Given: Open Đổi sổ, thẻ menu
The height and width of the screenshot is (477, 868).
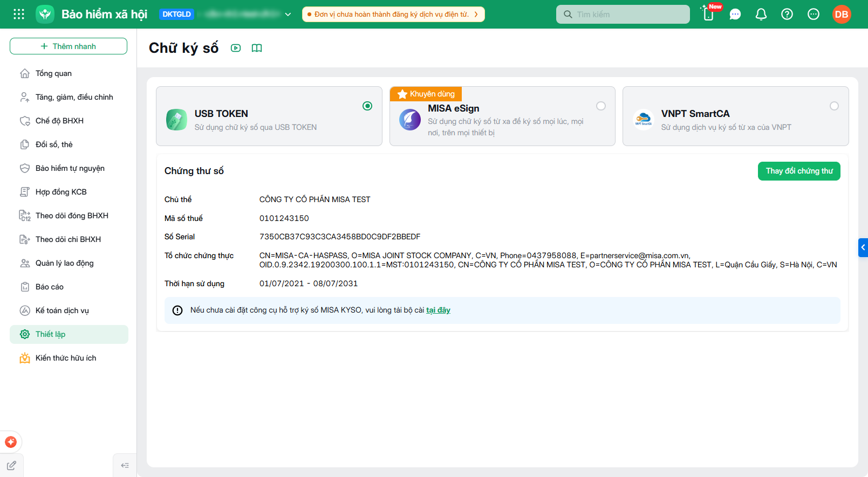Looking at the screenshot, I should [x=69, y=144].
